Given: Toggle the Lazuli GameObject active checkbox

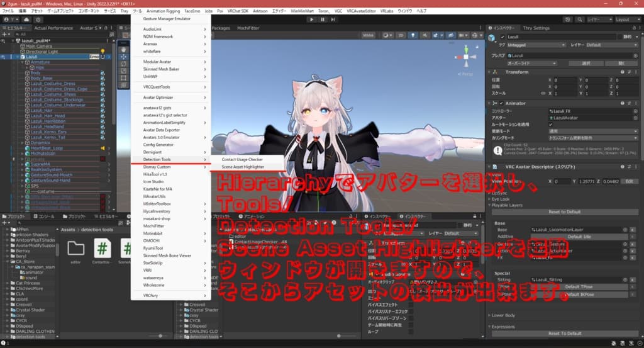Looking at the screenshot, I should click(x=502, y=37).
